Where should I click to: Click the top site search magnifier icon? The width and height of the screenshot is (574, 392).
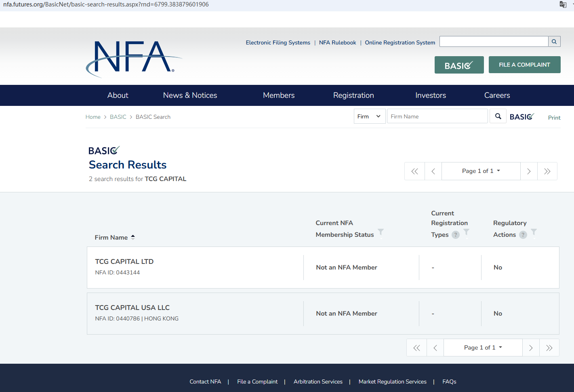pyautogui.click(x=554, y=42)
